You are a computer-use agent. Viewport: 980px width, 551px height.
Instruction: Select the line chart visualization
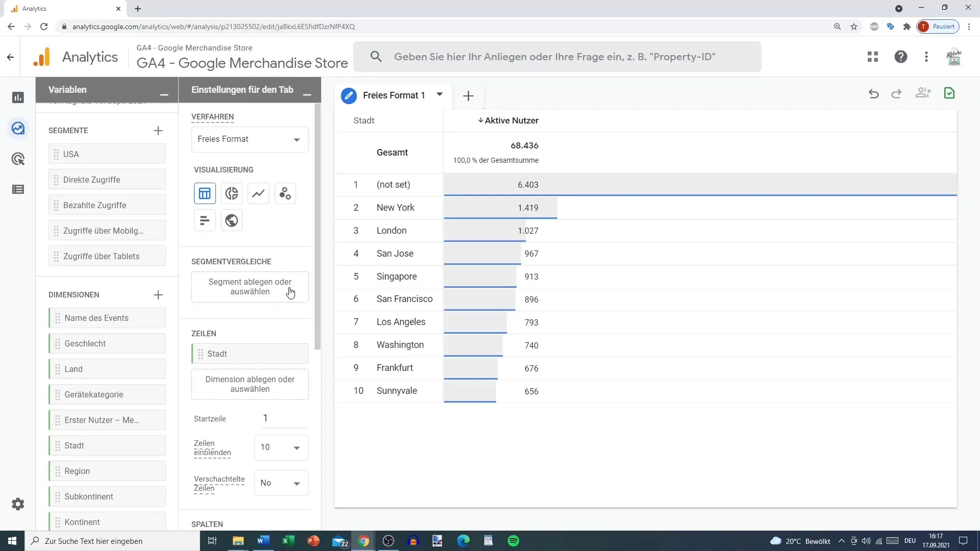pyautogui.click(x=259, y=193)
